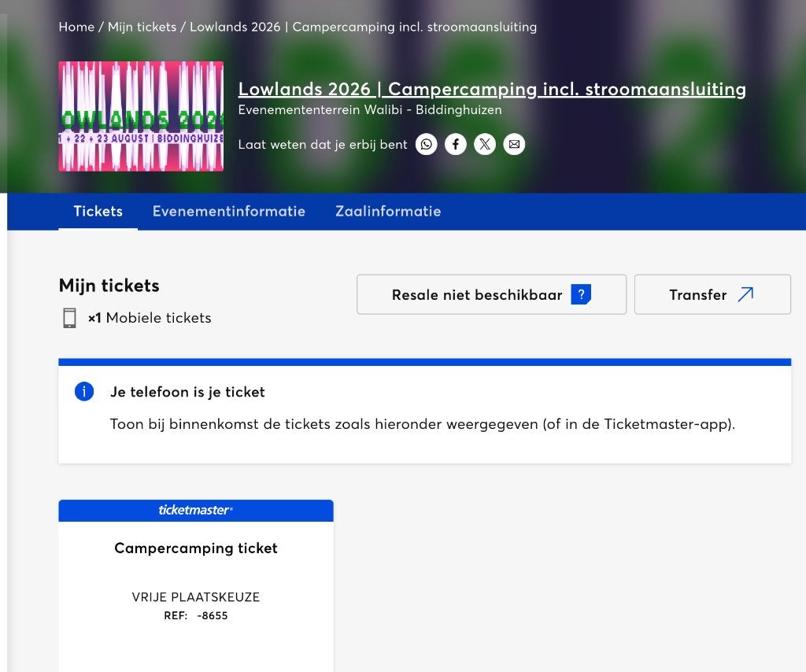806x672 pixels.
Task: Click the Transfer button
Action: tap(712, 294)
